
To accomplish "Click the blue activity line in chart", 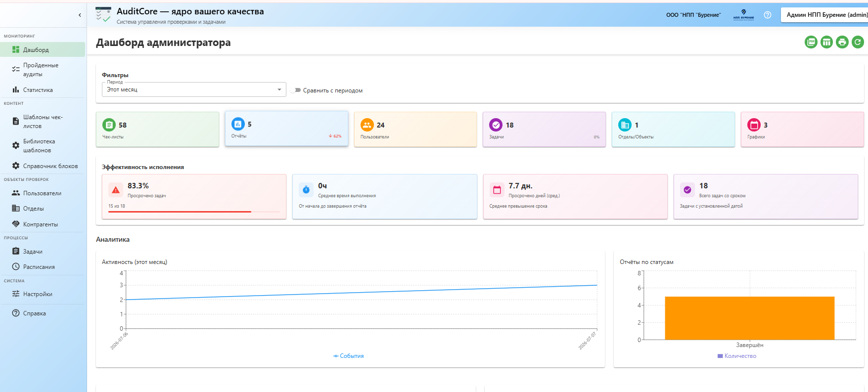I will click(362, 292).
